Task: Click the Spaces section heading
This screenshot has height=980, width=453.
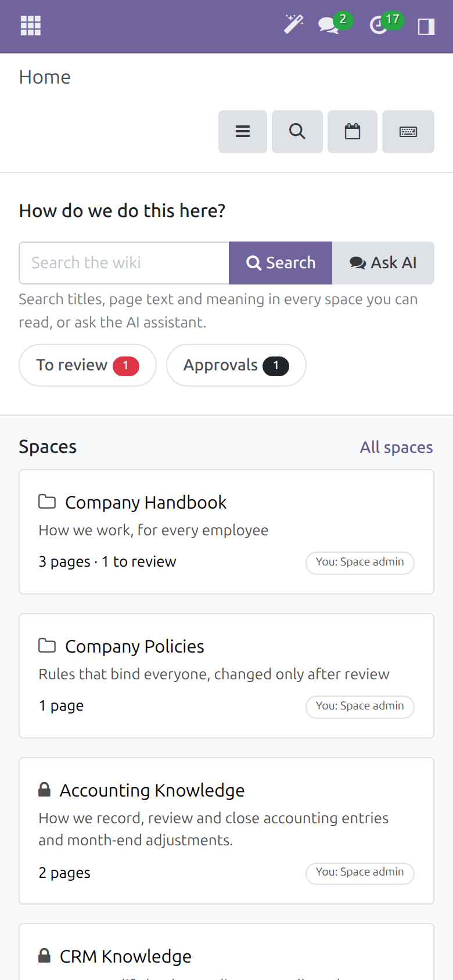Action: point(48,446)
